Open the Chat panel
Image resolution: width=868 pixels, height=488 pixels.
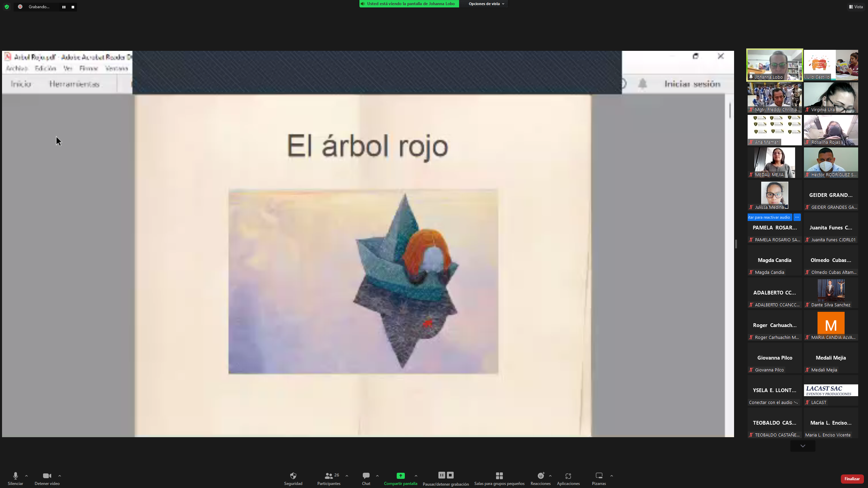click(366, 479)
